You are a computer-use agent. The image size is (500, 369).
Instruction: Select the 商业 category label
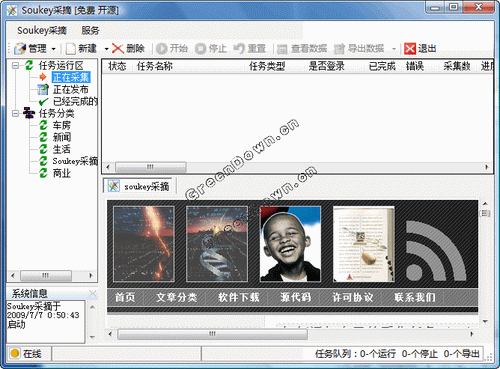pyautogui.click(x=62, y=173)
